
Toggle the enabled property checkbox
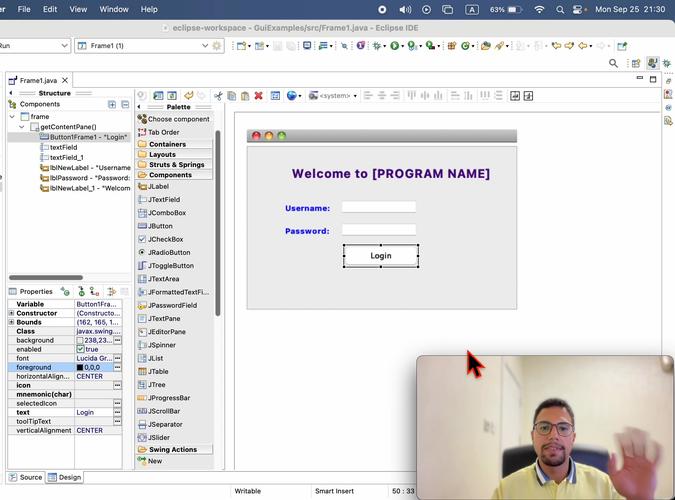81,349
